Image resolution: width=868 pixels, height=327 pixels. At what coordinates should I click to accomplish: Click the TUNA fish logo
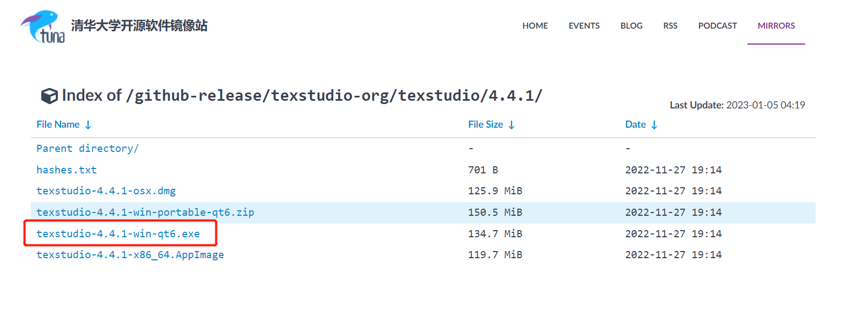pyautogui.click(x=43, y=26)
